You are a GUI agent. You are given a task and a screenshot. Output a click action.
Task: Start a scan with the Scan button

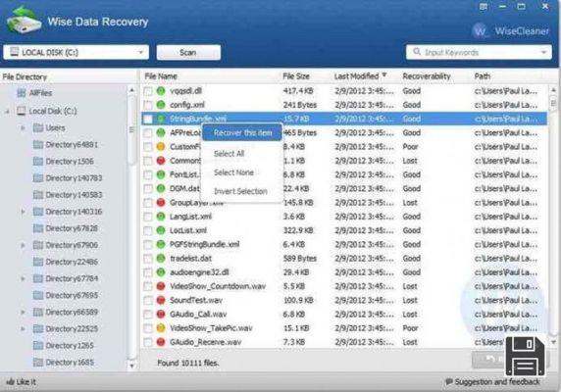coord(188,53)
